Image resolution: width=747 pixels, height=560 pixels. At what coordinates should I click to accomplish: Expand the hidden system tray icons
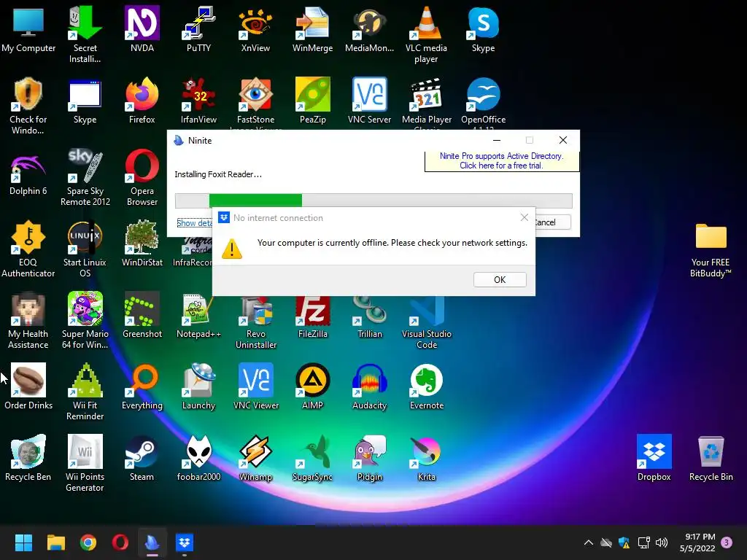click(x=589, y=542)
